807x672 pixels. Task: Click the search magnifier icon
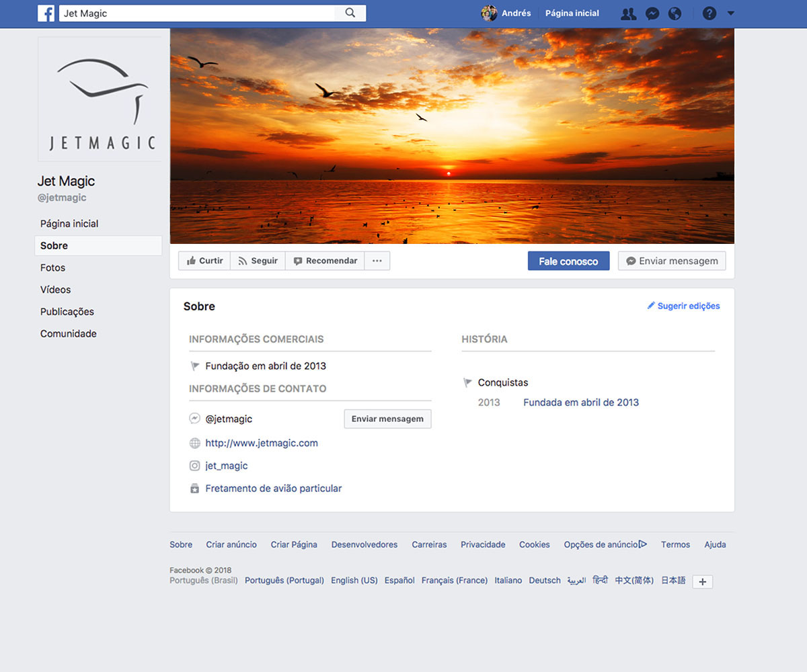point(350,13)
